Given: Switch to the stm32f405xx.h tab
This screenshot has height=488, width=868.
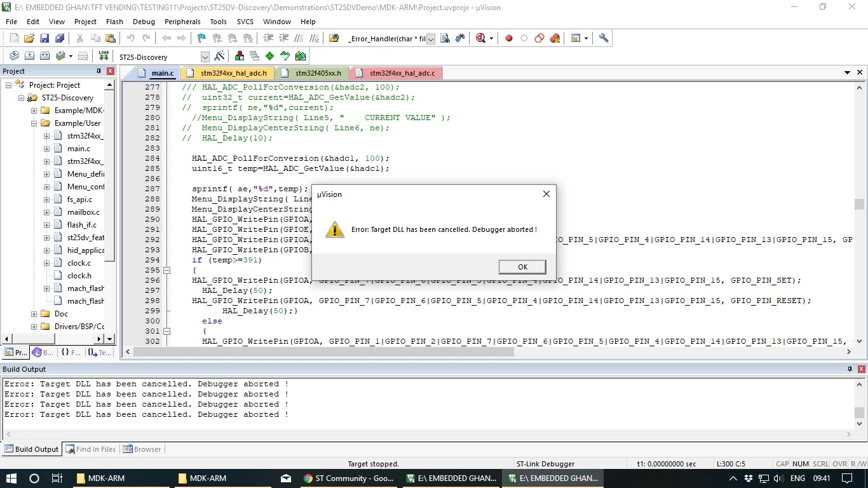Looking at the screenshot, I should [x=314, y=73].
